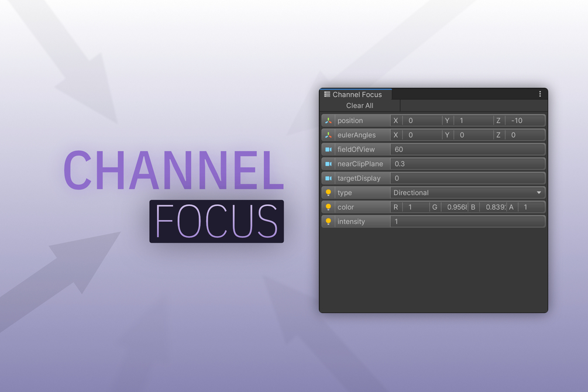Click the intensity value field

[467, 221]
